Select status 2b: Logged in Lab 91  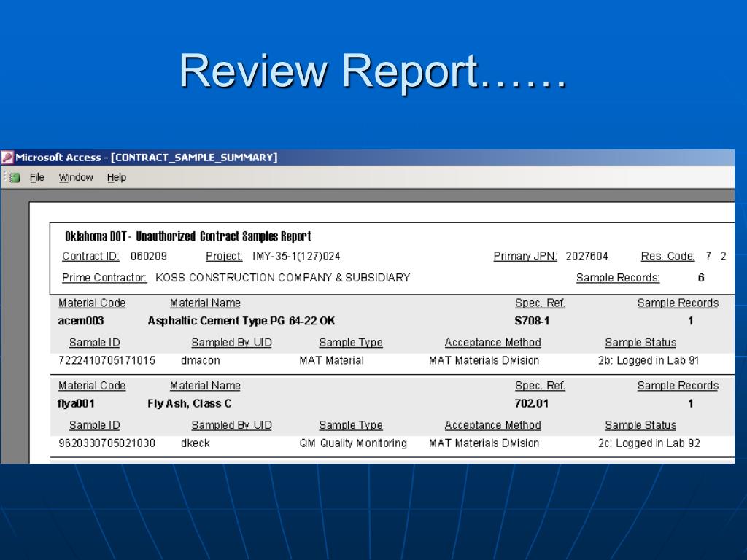(649, 360)
